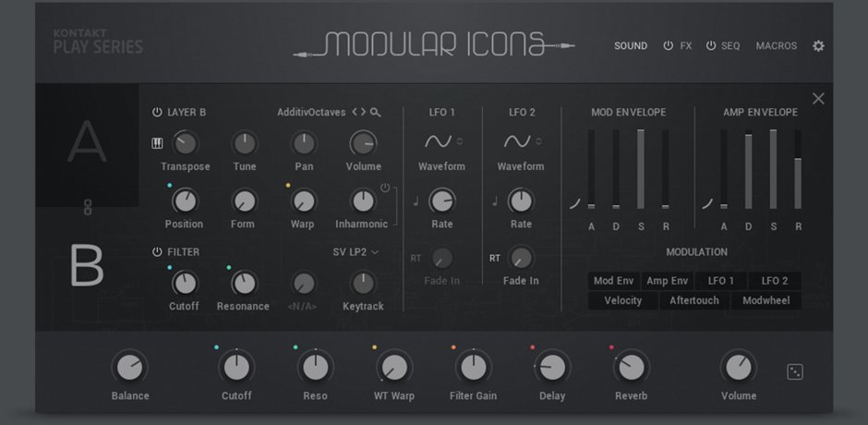Toggle the Layer B power button
Image resolution: width=868 pixels, height=425 pixels.
[157, 113]
